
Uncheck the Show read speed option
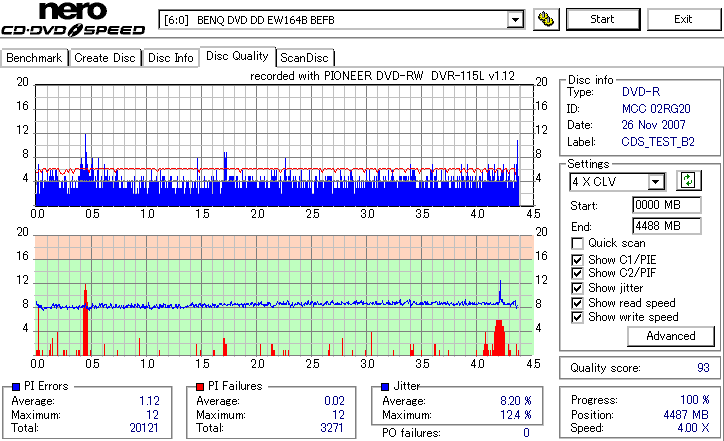pos(577,303)
